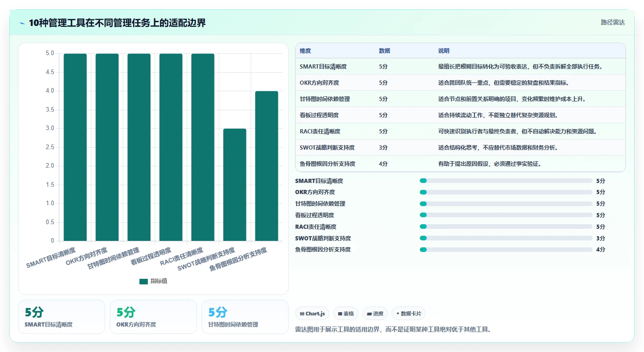The width and height of the screenshot is (644, 352).
Task: Click the 看板过程透明度 progress bar
Action: pos(506,215)
